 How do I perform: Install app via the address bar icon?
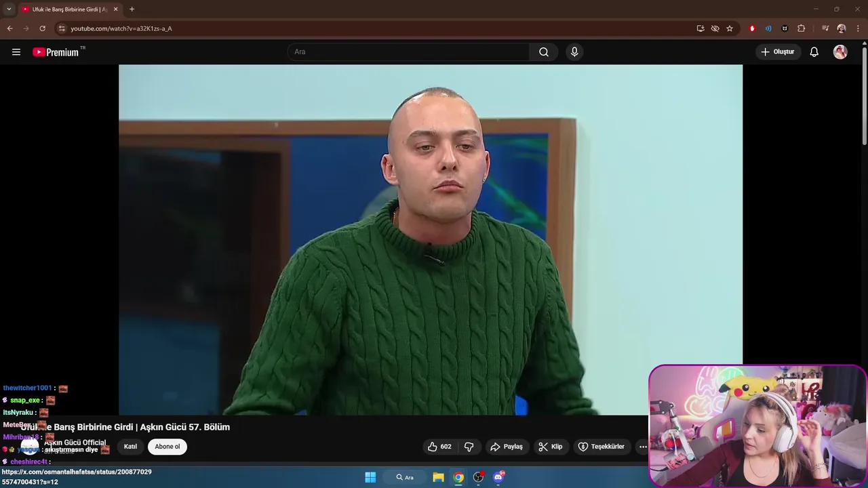tap(701, 28)
